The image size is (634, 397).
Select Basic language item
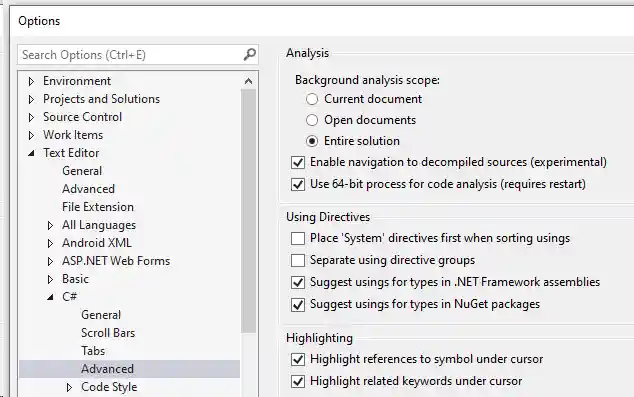[75, 279]
